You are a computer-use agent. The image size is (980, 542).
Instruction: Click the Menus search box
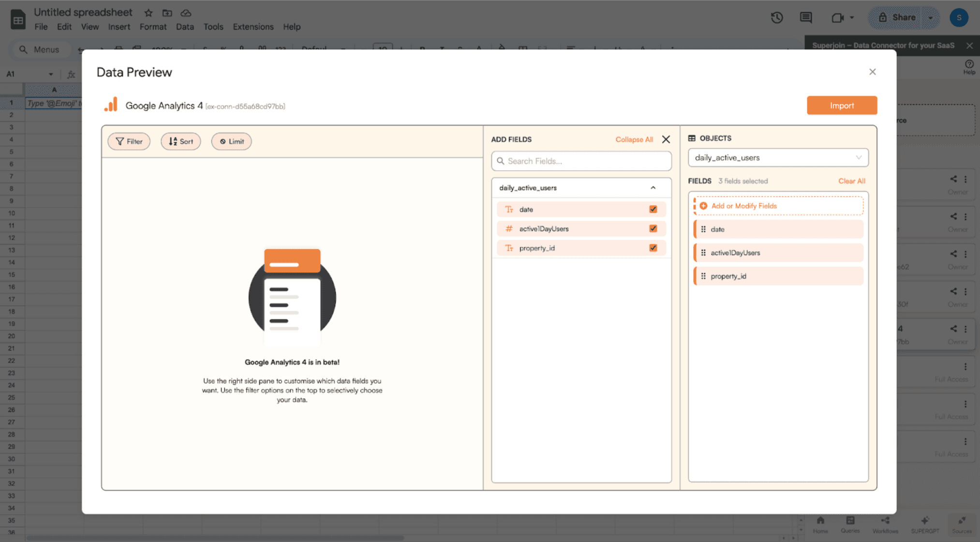pyautogui.click(x=41, y=49)
